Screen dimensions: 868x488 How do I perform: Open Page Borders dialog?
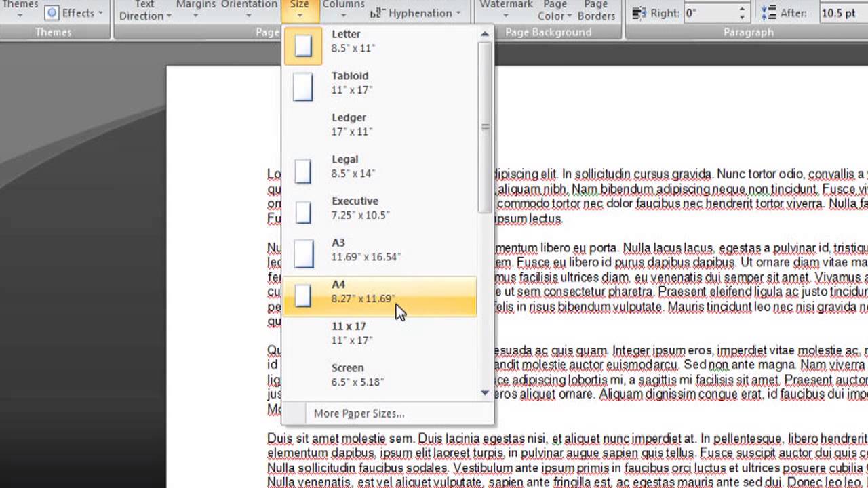click(596, 9)
